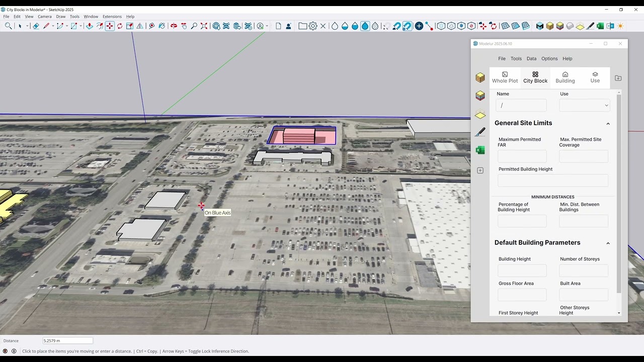Screen dimensions: 644x362
Task: Click the Name input field
Action: [521, 105]
